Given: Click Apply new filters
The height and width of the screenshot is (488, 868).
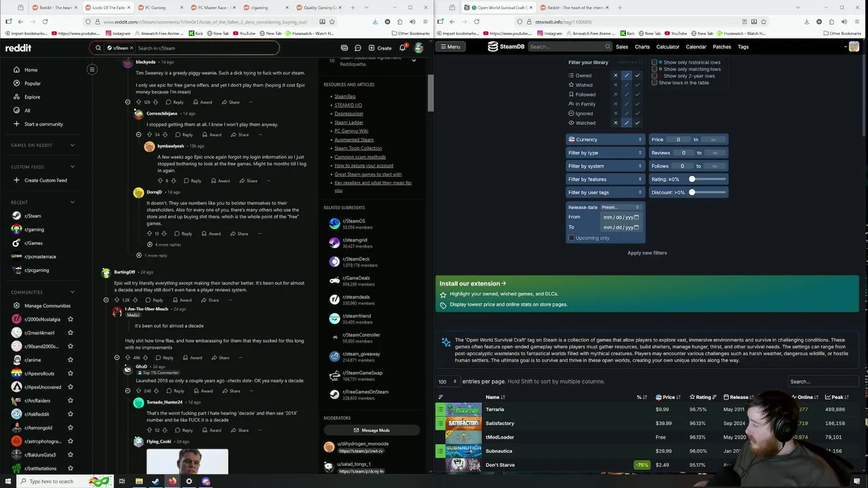Looking at the screenshot, I should (x=647, y=253).
